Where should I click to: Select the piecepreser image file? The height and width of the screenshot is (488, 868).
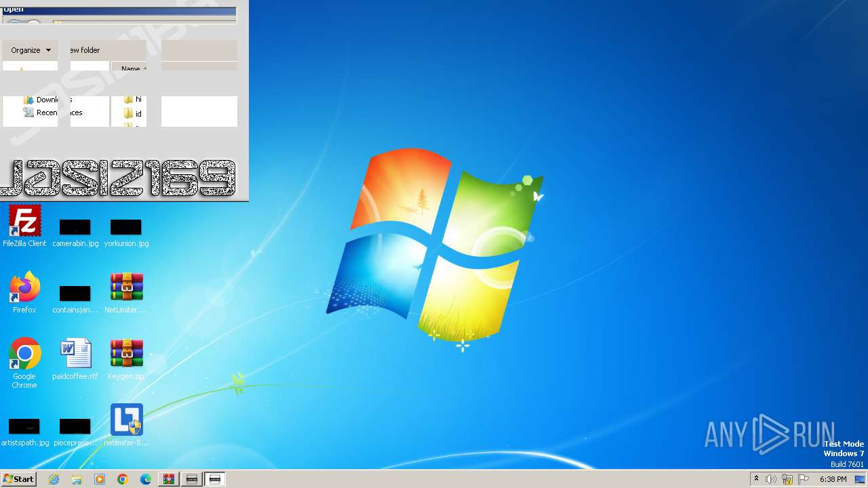point(75,431)
